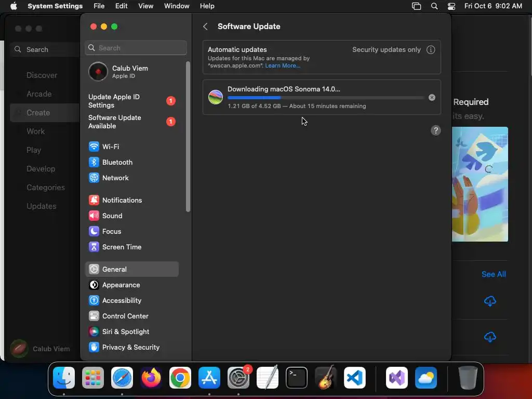Launch Safari from the Dock

coord(122,378)
